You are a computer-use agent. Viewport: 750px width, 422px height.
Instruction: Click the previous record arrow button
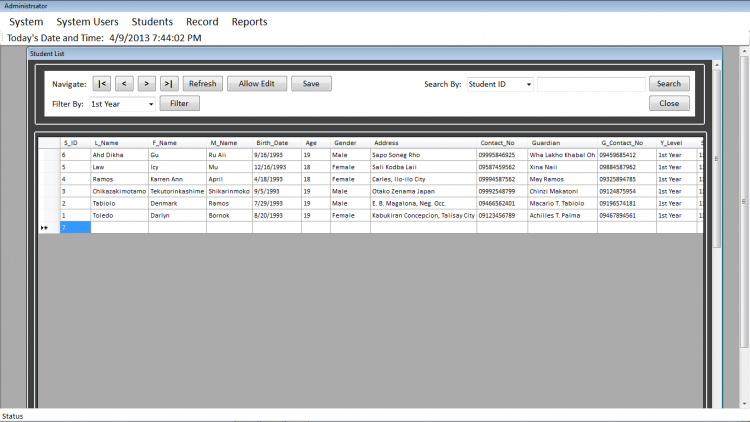124,84
